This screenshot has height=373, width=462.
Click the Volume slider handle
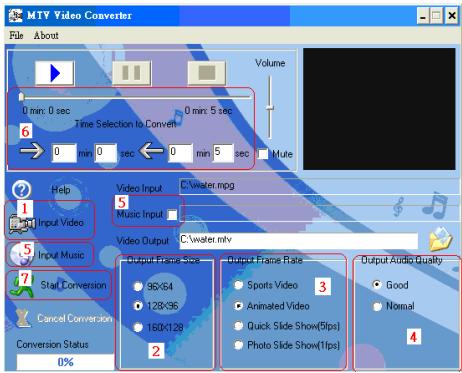[270, 108]
